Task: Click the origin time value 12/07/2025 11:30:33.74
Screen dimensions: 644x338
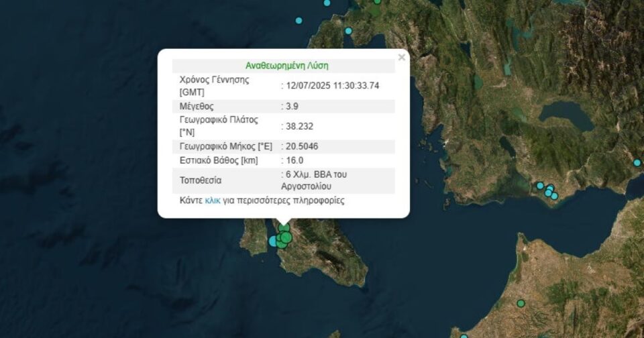Action: coord(331,86)
